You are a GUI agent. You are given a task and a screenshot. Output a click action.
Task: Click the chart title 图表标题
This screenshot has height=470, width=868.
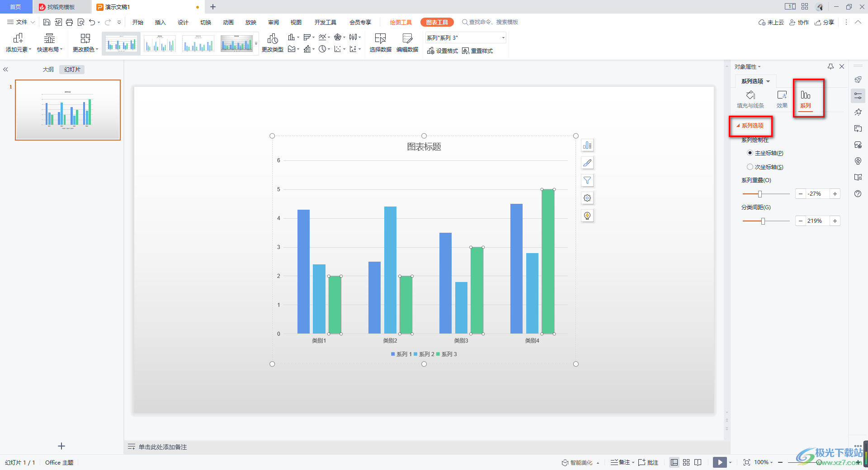click(x=424, y=147)
